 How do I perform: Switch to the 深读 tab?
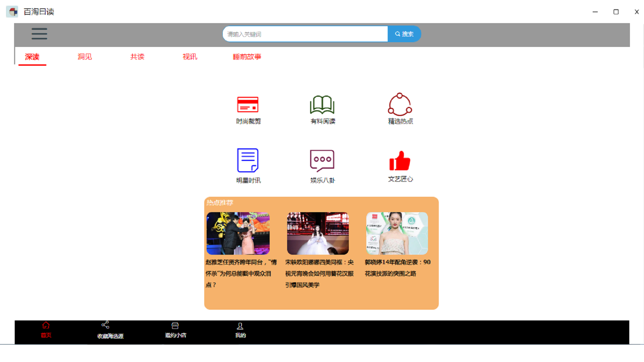point(32,57)
